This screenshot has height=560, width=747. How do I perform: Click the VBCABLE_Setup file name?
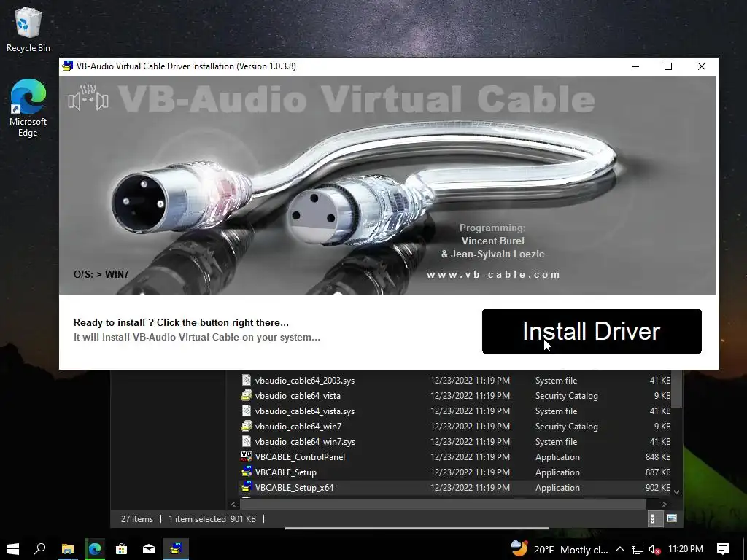pyautogui.click(x=286, y=472)
